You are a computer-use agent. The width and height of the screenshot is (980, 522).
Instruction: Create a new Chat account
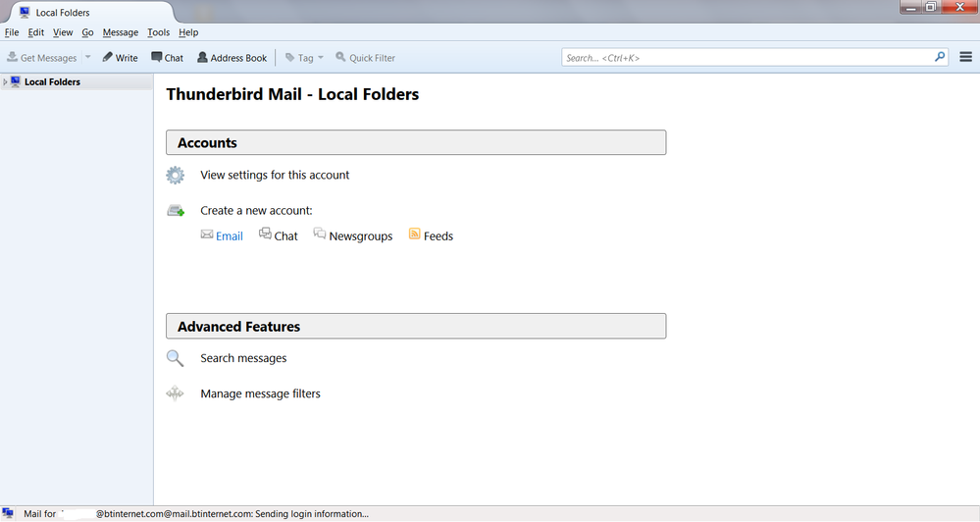click(x=285, y=236)
